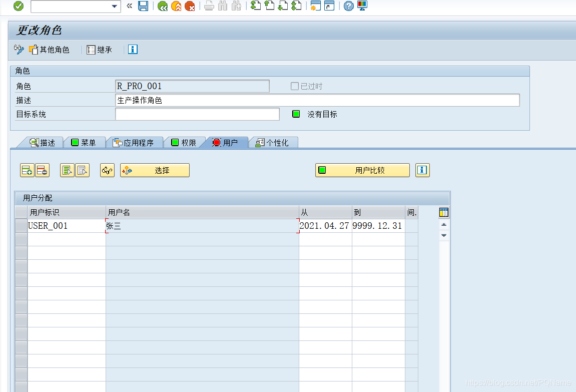Click the green Back icon
576x392 pixels.
[162, 6]
